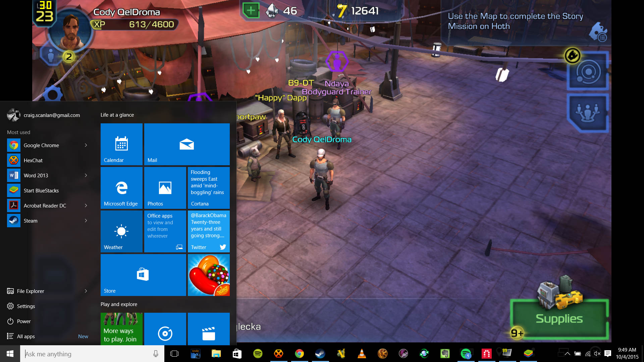The width and height of the screenshot is (644, 362).
Task: Toggle Task View on the taskbar
Action: coord(174,354)
